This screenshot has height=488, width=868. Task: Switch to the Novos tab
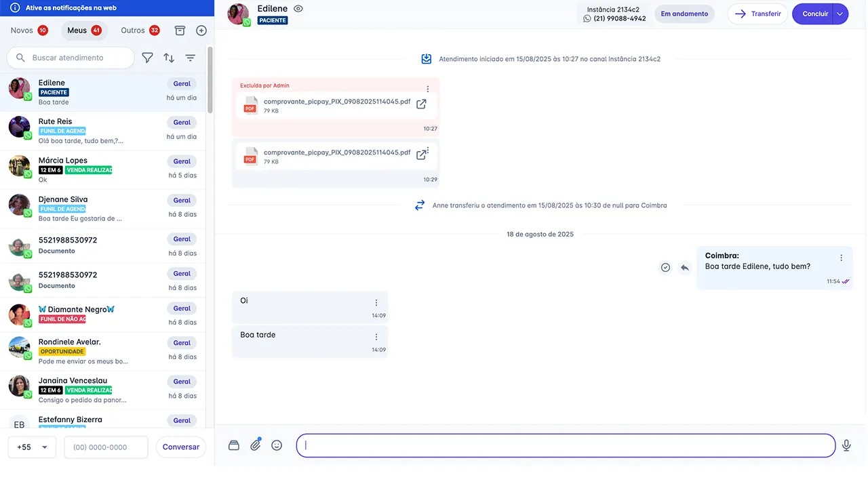point(28,30)
